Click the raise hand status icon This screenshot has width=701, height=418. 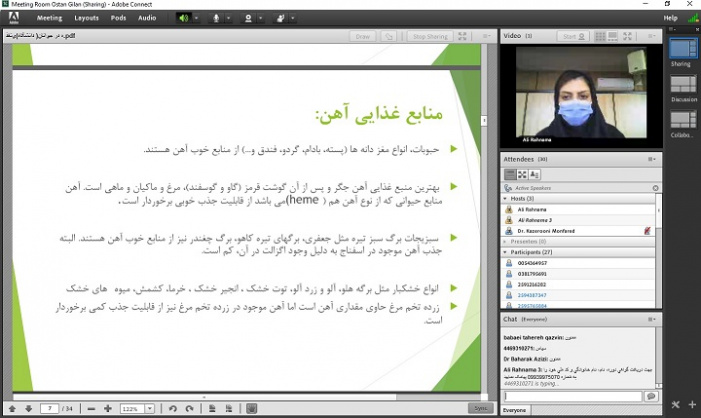pos(279,18)
